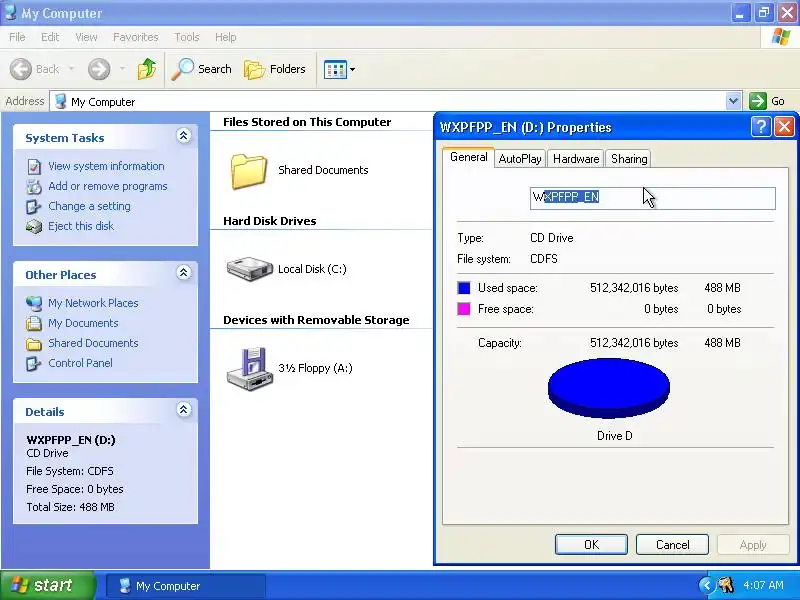Close the D: Properties dialog
The image size is (800, 600).
pyautogui.click(x=784, y=127)
